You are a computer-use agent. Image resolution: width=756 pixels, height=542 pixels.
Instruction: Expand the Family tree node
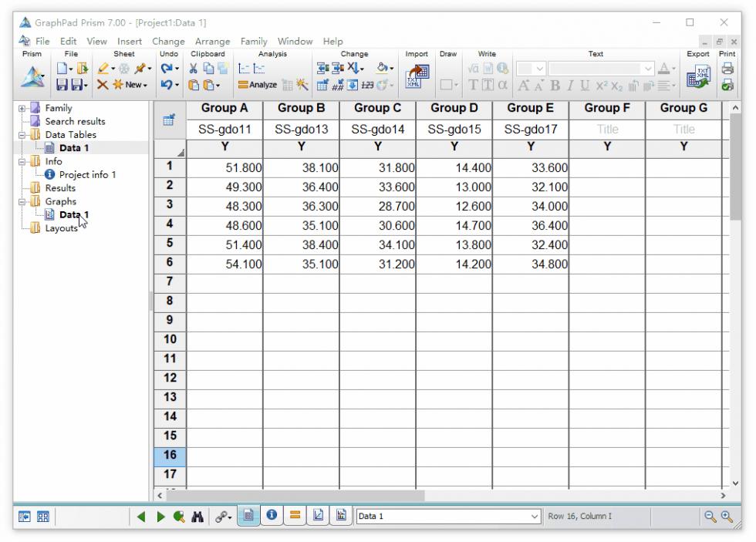tap(22, 109)
